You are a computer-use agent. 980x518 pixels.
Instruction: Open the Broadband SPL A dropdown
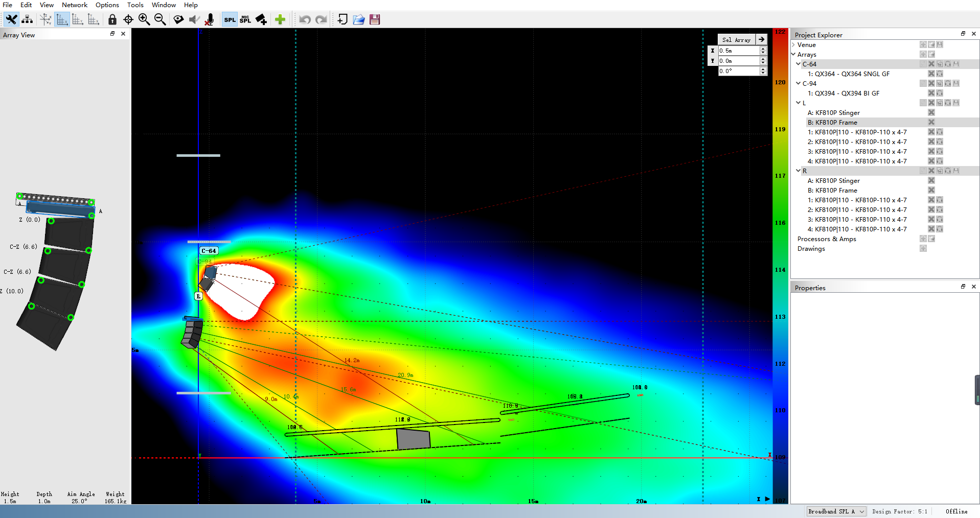(x=836, y=511)
